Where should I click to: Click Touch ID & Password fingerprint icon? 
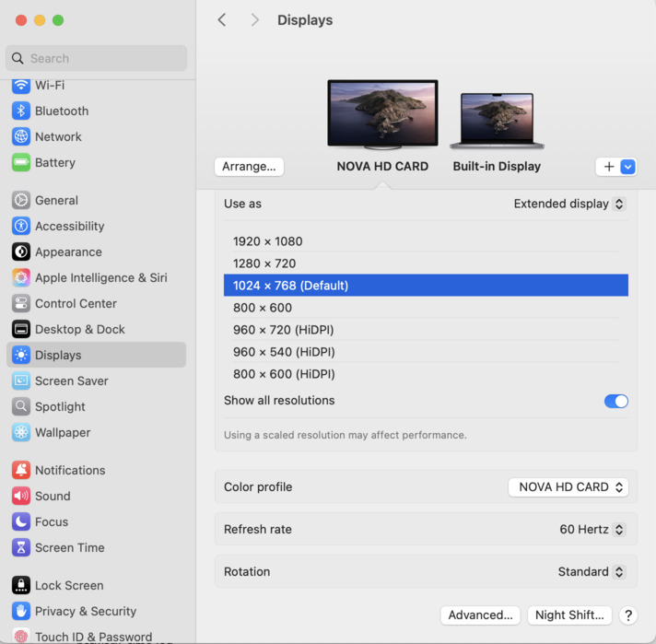point(21,636)
